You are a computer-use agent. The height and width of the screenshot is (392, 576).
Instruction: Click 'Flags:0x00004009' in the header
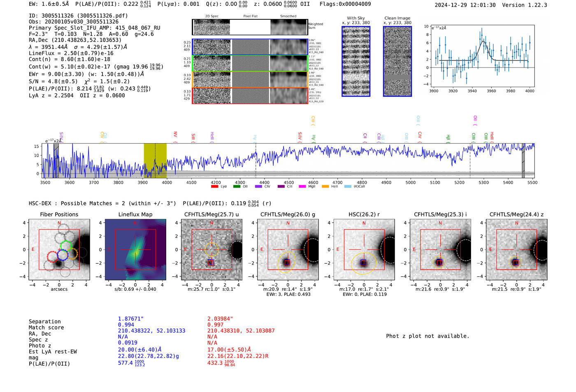[345, 4]
